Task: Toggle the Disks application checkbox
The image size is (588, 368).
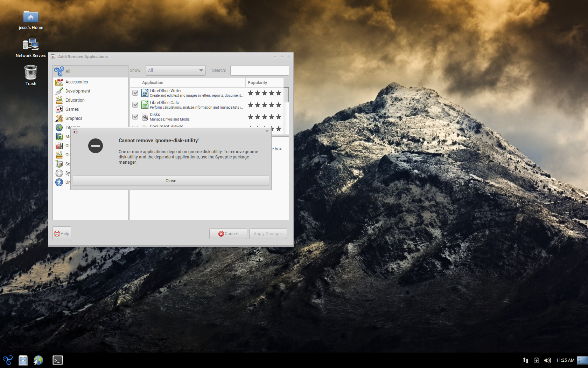Action: (135, 117)
